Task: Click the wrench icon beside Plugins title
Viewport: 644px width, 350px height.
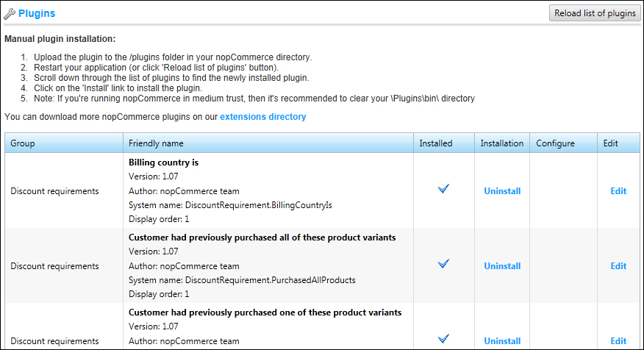Action: tap(10, 13)
